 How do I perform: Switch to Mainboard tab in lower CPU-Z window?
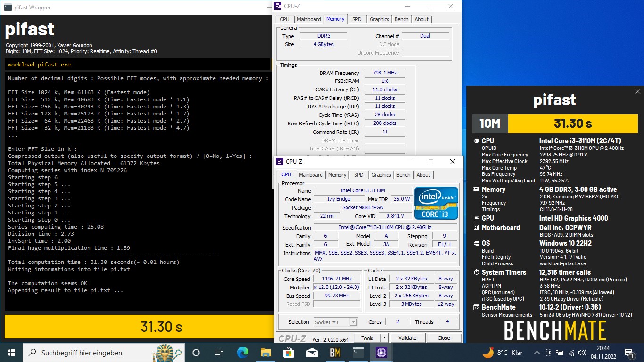tap(311, 175)
